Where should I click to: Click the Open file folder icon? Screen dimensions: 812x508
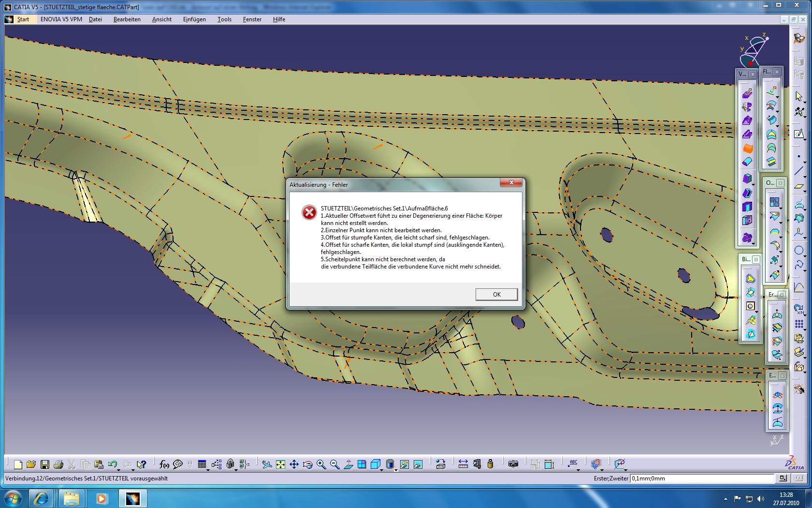point(31,464)
